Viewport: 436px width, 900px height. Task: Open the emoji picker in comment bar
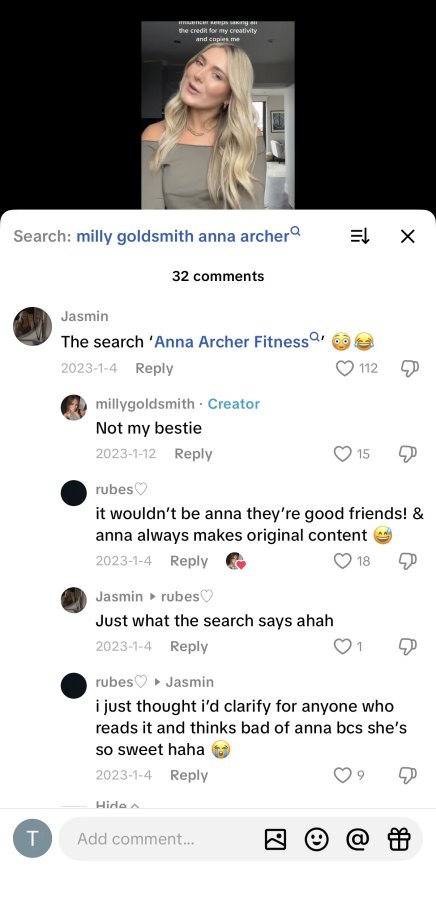[x=316, y=840]
